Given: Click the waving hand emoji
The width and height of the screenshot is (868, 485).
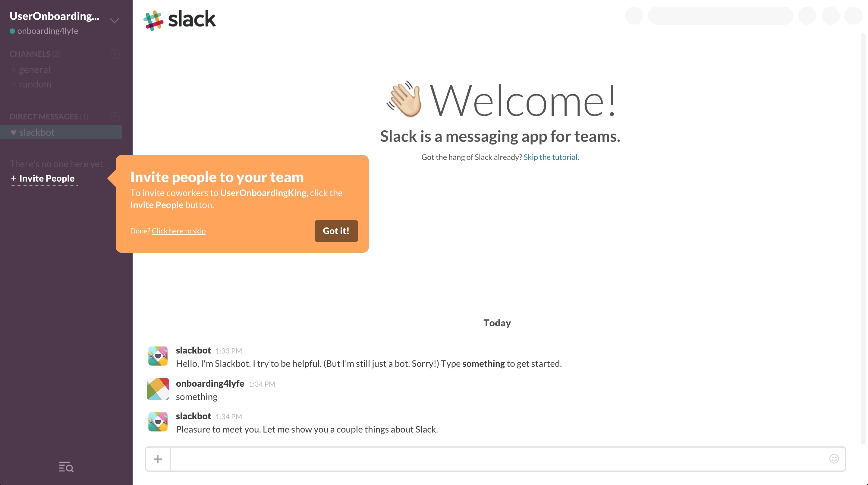Looking at the screenshot, I should 404,99.
